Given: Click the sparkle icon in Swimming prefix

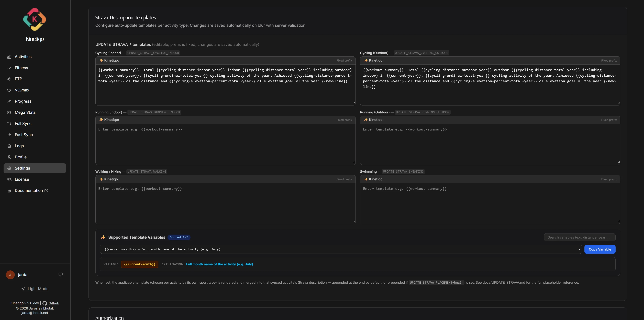Looking at the screenshot, I should pyautogui.click(x=366, y=179).
